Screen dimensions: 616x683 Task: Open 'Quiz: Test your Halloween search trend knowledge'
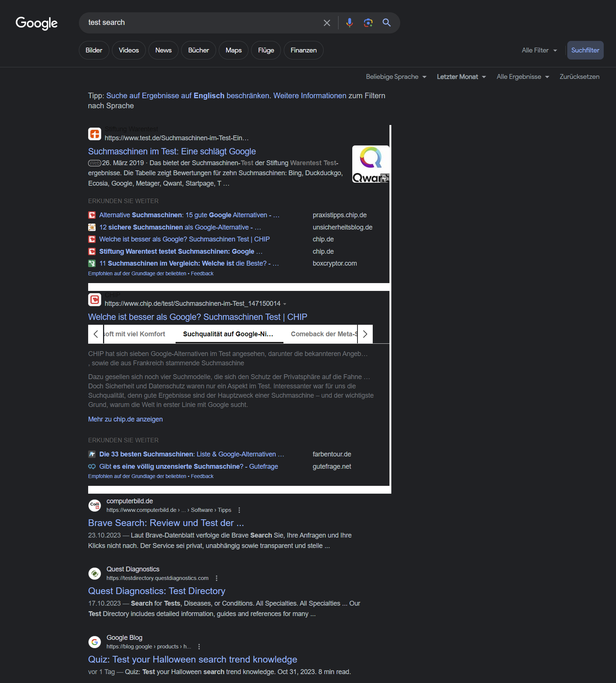pos(193,660)
